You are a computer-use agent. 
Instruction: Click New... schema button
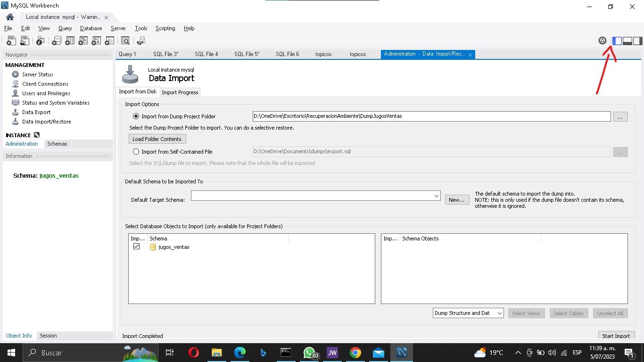tap(457, 200)
